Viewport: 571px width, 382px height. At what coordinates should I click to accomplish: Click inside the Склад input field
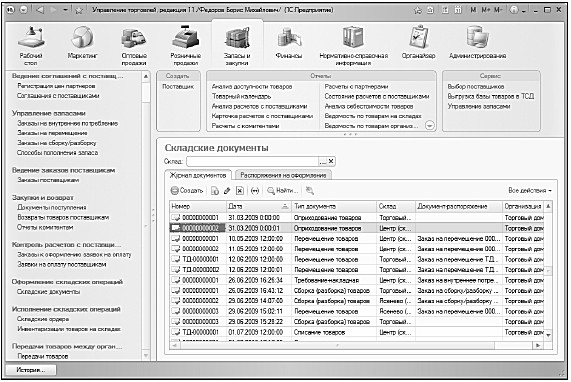pos(252,161)
